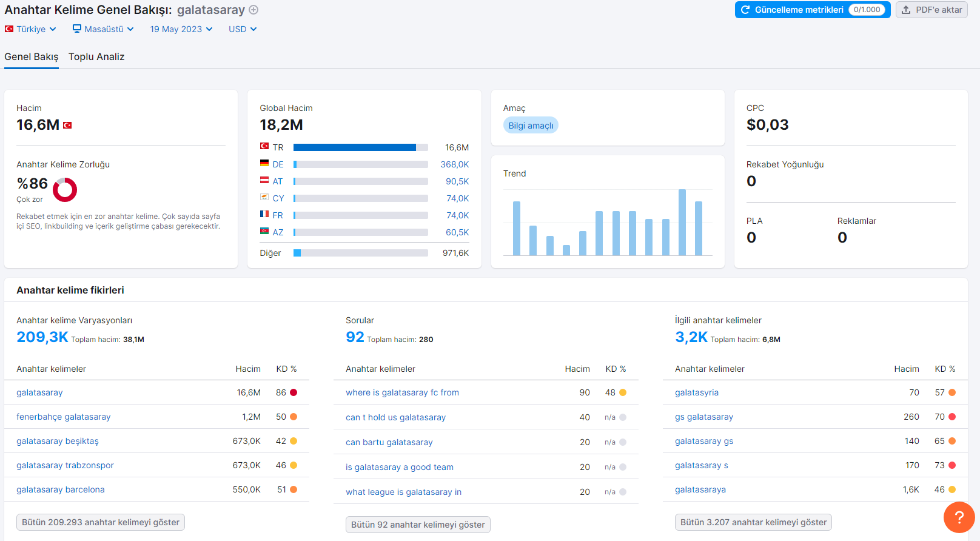980x541 pixels.
Task: Click the tallest bar in Trend chart
Action: (682, 222)
